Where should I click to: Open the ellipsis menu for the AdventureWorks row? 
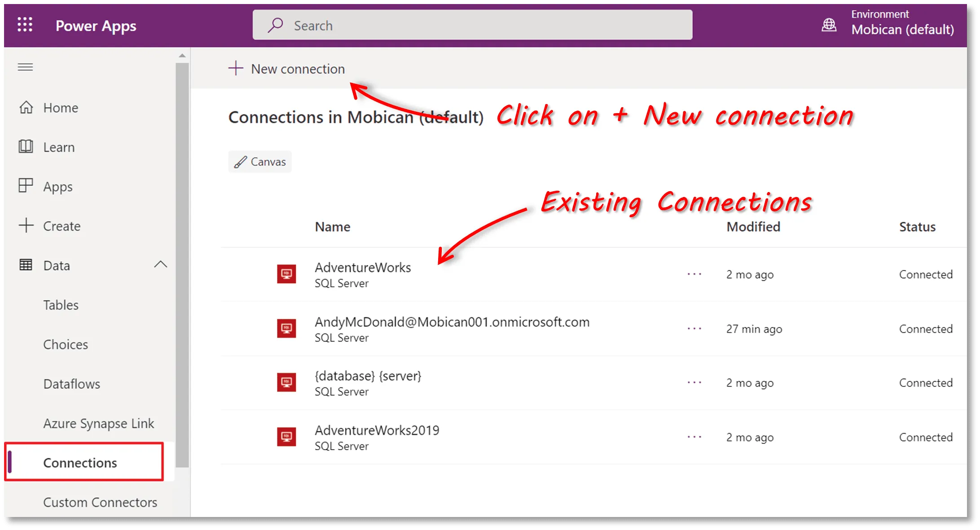694,274
